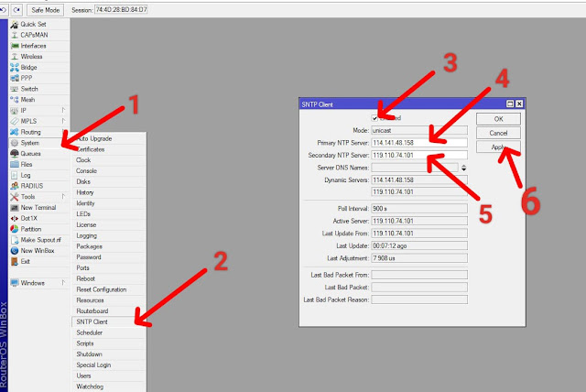The image size is (586, 392).
Task: Click the CAPsMAN antenna icon
Action: click(15, 35)
